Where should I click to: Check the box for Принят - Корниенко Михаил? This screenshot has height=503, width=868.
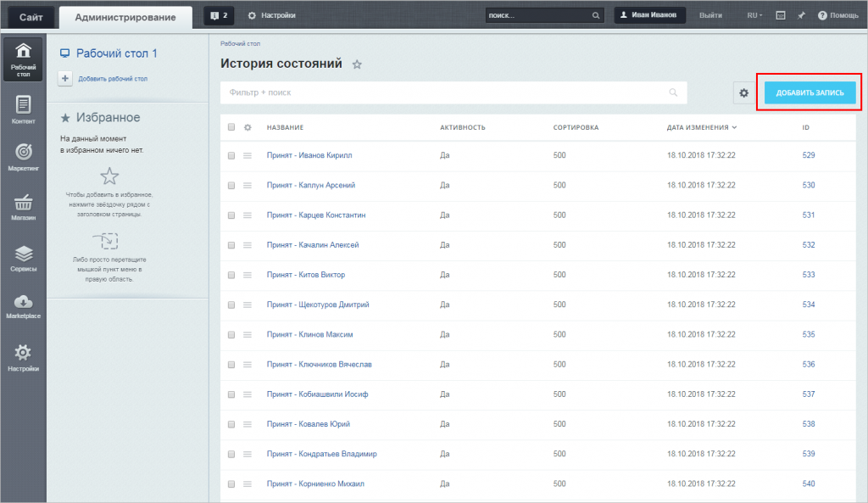pyautogui.click(x=231, y=484)
